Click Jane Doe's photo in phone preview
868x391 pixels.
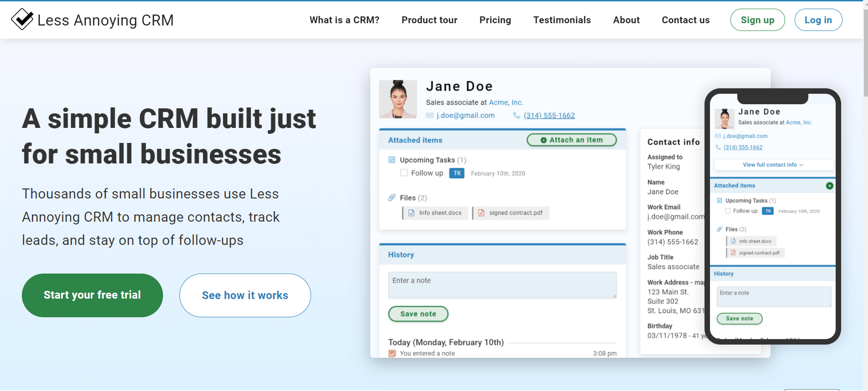(724, 118)
